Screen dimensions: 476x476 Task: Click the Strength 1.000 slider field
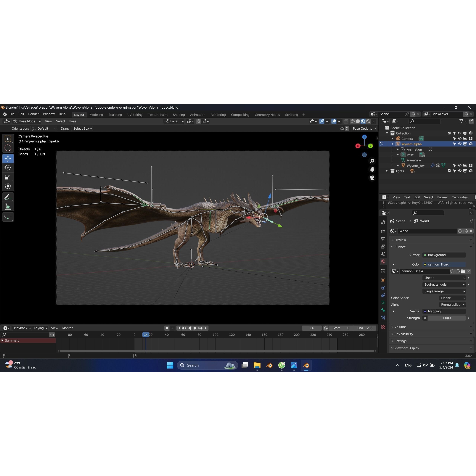[x=446, y=318]
